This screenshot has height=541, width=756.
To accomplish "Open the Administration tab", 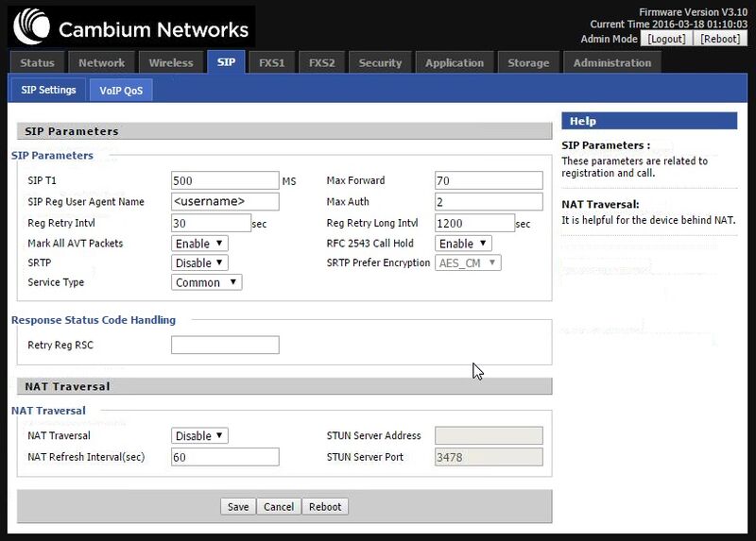I will pyautogui.click(x=611, y=63).
